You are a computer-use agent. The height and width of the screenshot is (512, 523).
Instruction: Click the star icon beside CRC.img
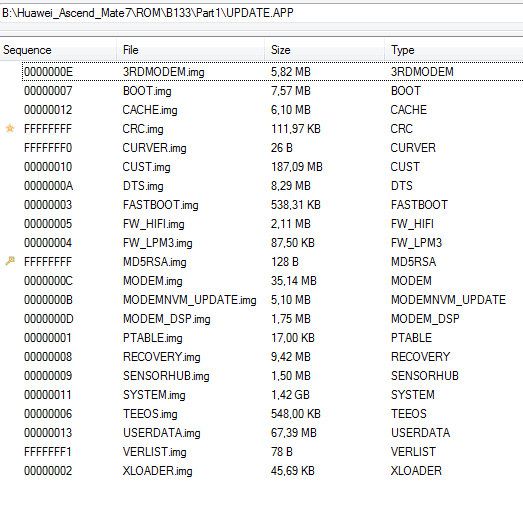[10, 128]
